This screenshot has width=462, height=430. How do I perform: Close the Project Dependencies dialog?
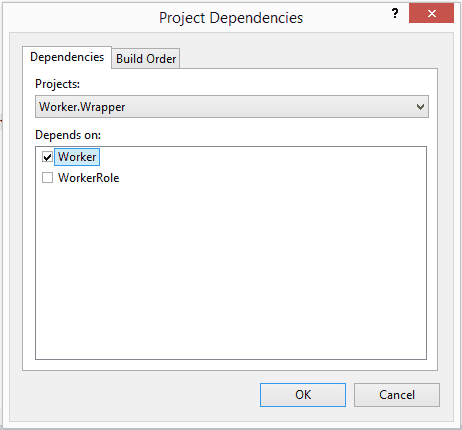click(x=431, y=13)
